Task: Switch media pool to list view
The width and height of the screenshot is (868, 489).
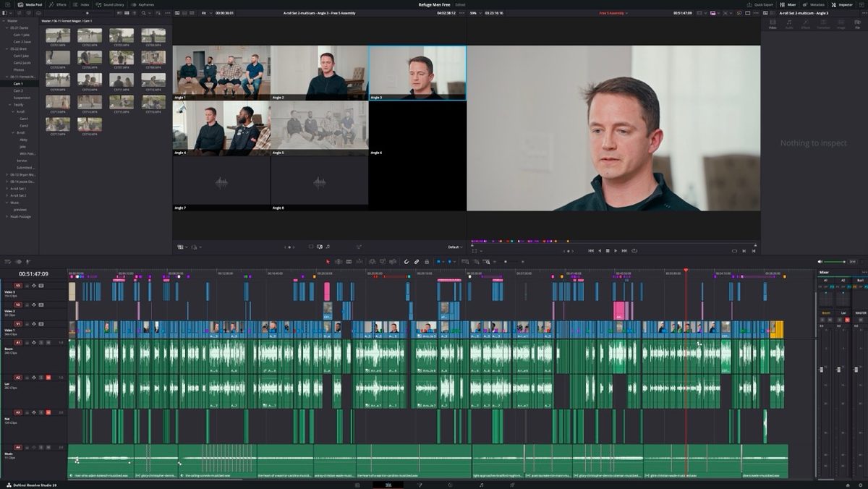Action: [x=134, y=13]
